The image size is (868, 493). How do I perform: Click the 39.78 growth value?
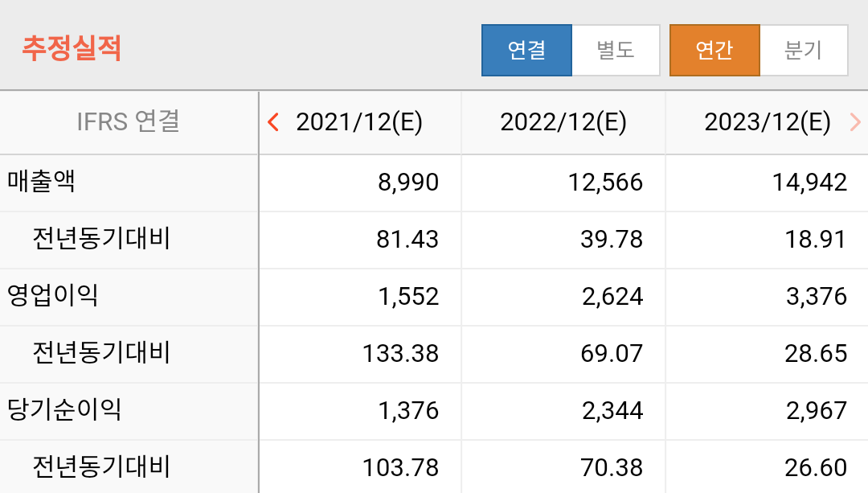coord(612,240)
